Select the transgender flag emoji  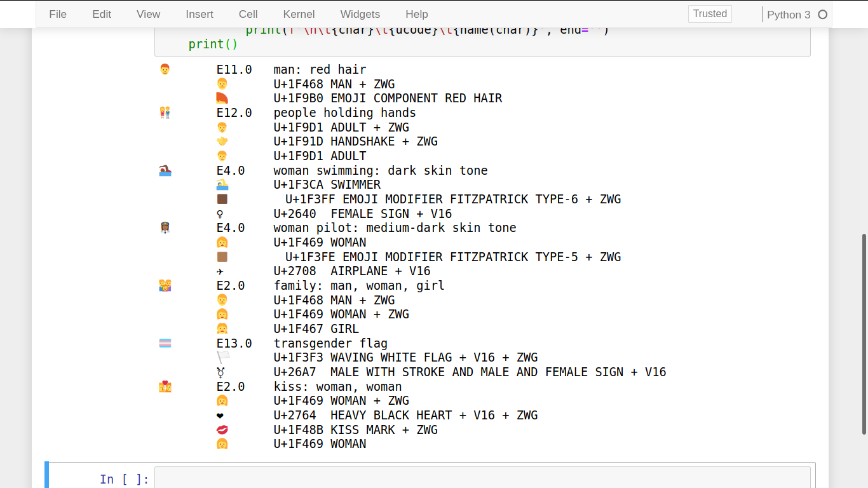[x=165, y=344]
